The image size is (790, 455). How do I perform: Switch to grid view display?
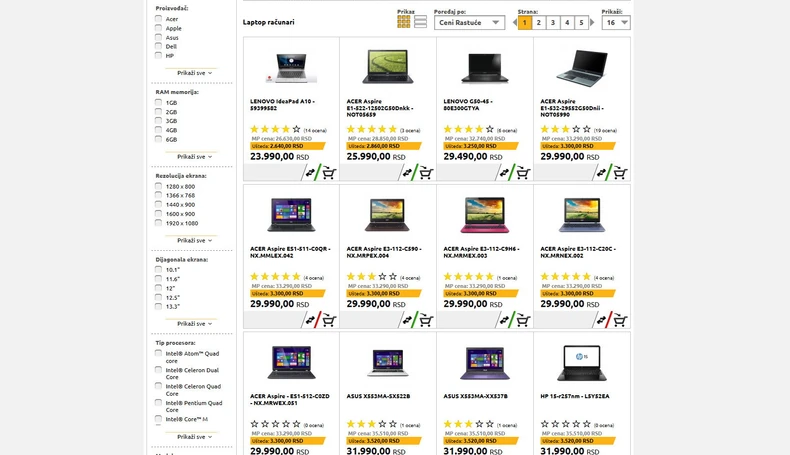[404, 22]
